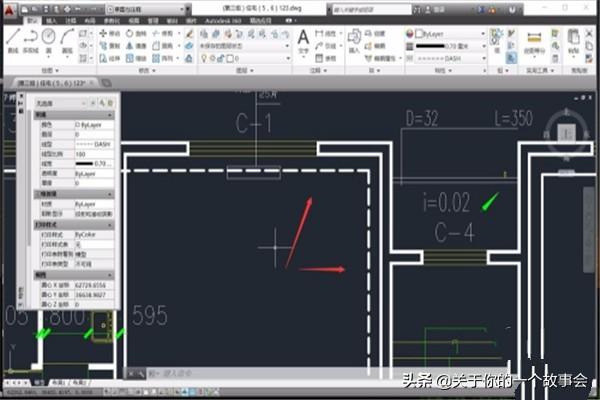
Task: Open the Autodesk 360 ribbon tab
Action: (223, 21)
